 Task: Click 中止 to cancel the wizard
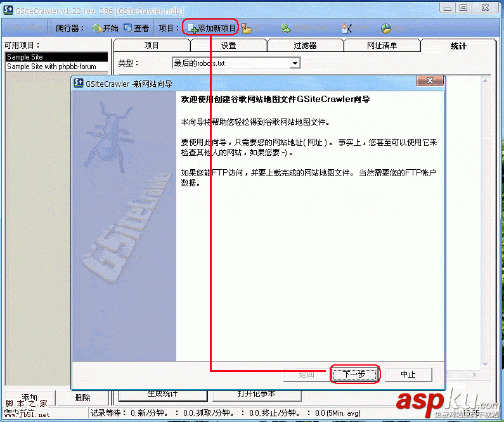(x=408, y=374)
